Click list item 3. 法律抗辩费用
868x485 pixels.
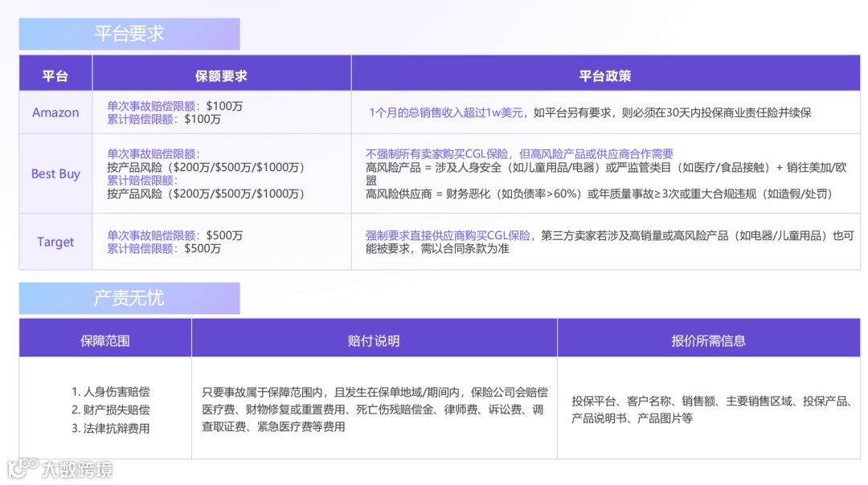point(111,428)
